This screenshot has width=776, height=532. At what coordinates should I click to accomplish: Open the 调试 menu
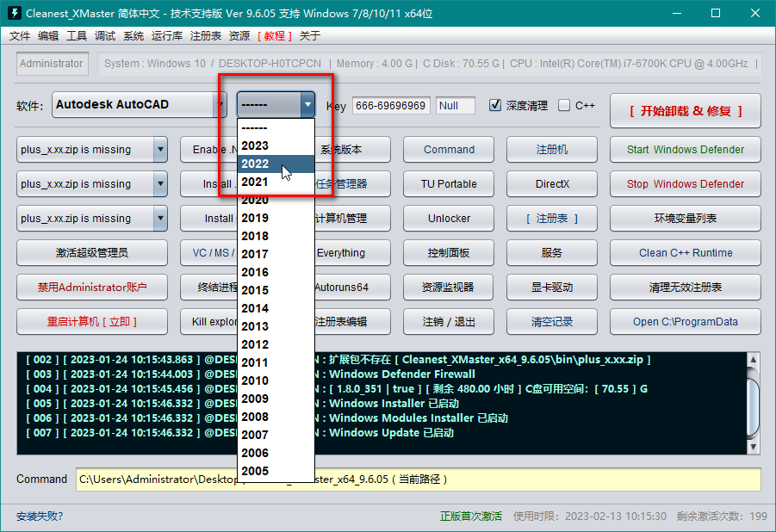pos(105,35)
